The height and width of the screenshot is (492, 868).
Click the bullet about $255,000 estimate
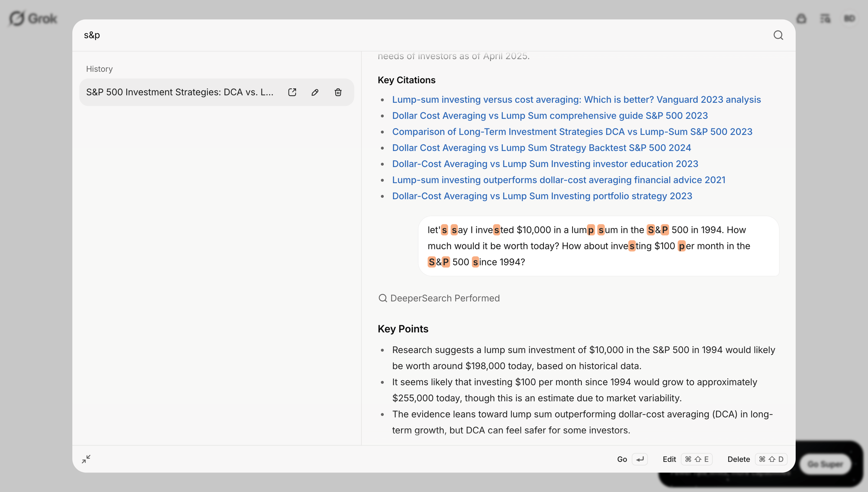[x=575, y=390]
